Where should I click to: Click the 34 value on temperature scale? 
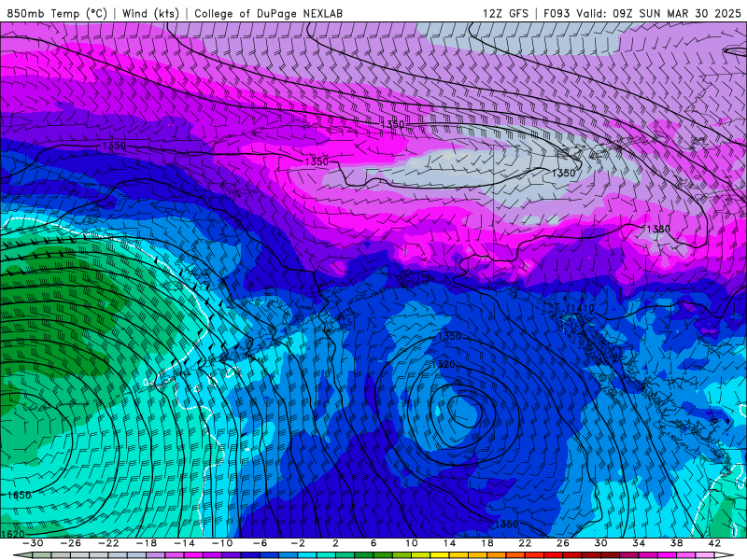pyautogui.click(x=639, y=543)
